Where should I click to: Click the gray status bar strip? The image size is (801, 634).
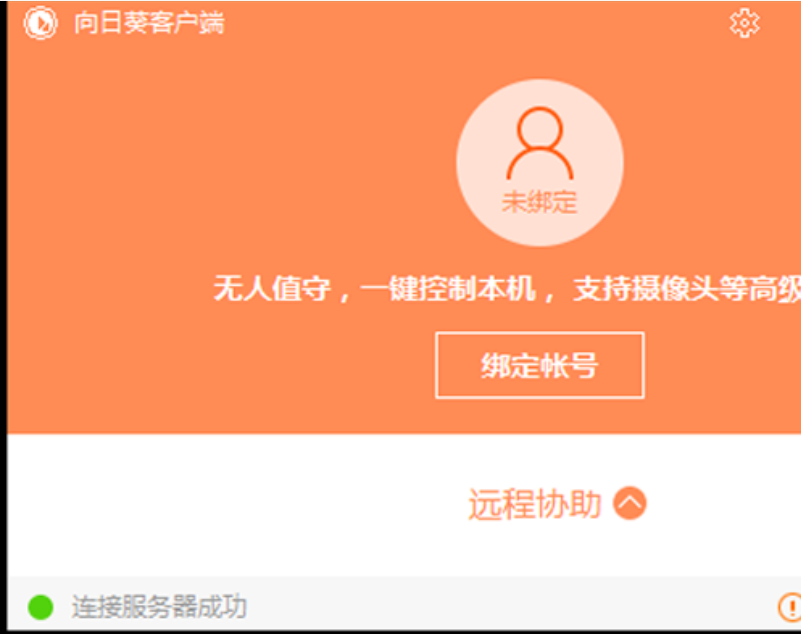[404, 605]
